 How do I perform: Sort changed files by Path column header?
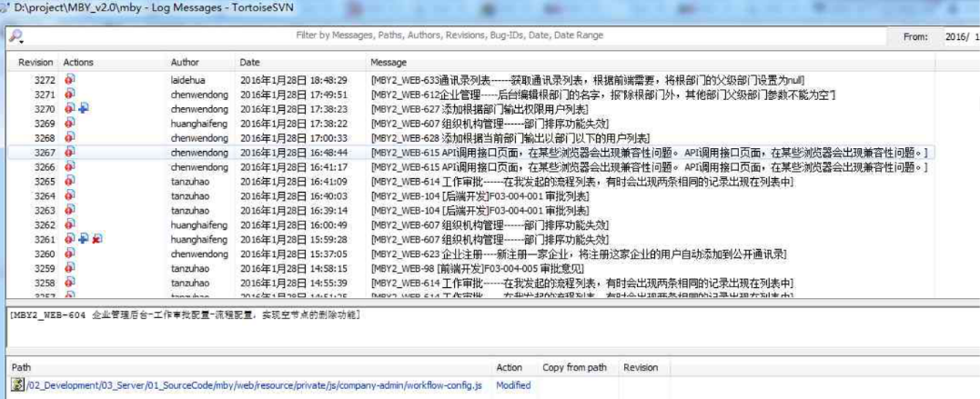tap(21, 367)
